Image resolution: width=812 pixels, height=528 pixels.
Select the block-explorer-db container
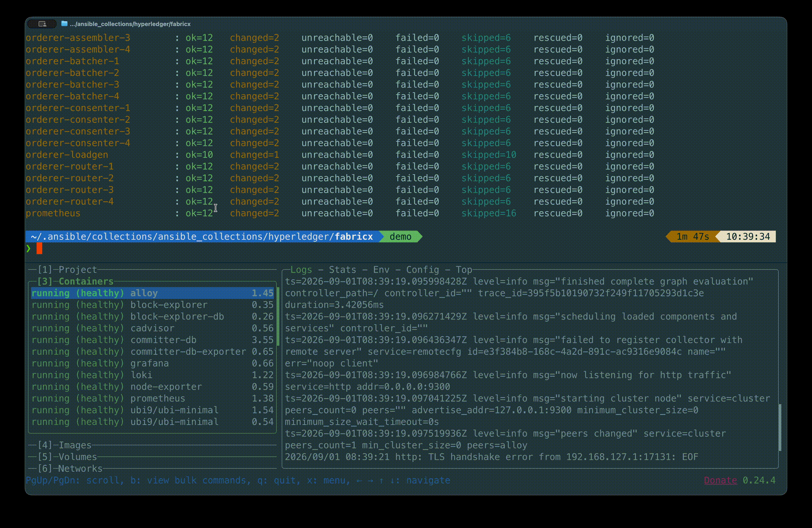pyautogui.click(x=153, y=316)
